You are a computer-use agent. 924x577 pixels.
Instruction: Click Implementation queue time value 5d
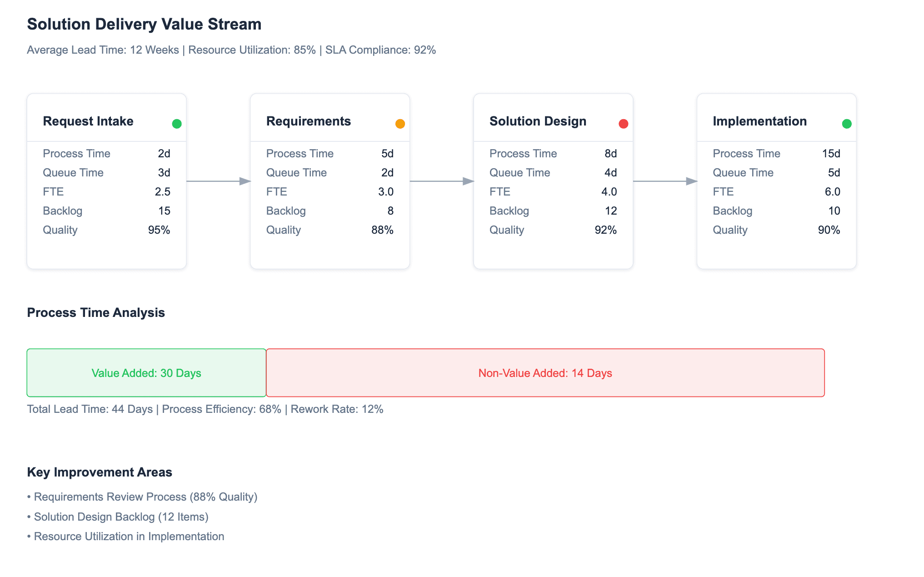834,173
